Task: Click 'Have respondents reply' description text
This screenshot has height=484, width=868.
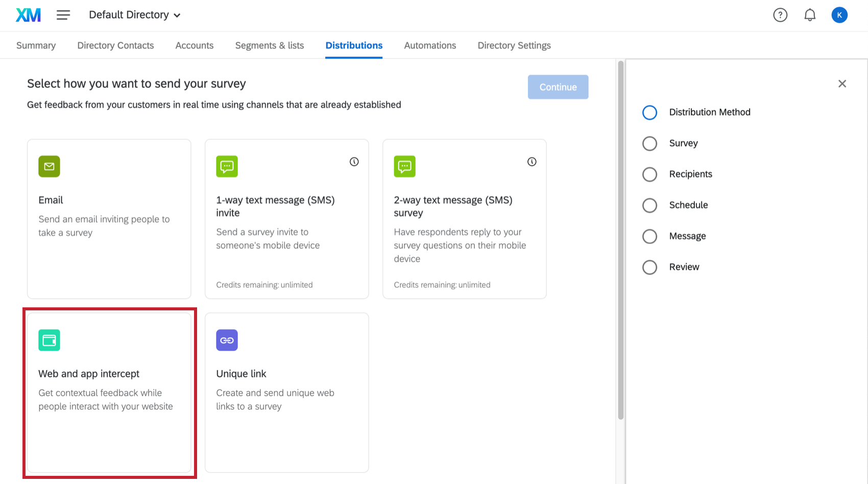Action: coord(460,245)
